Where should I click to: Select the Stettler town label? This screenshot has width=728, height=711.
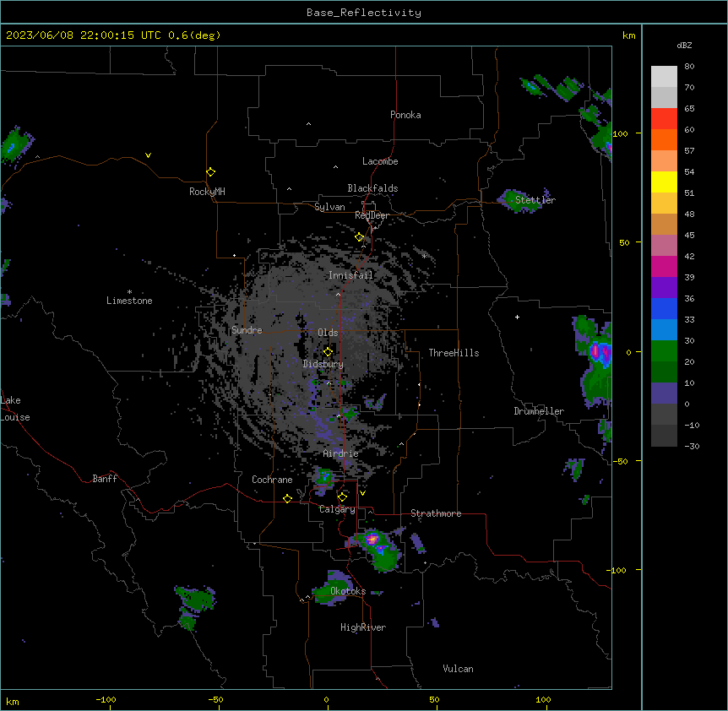click(x=535, y=200)
